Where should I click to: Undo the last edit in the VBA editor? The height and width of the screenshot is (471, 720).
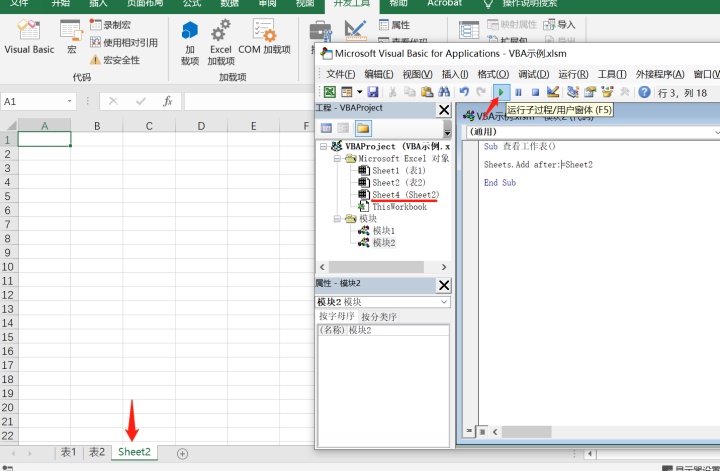click(464, 92)
